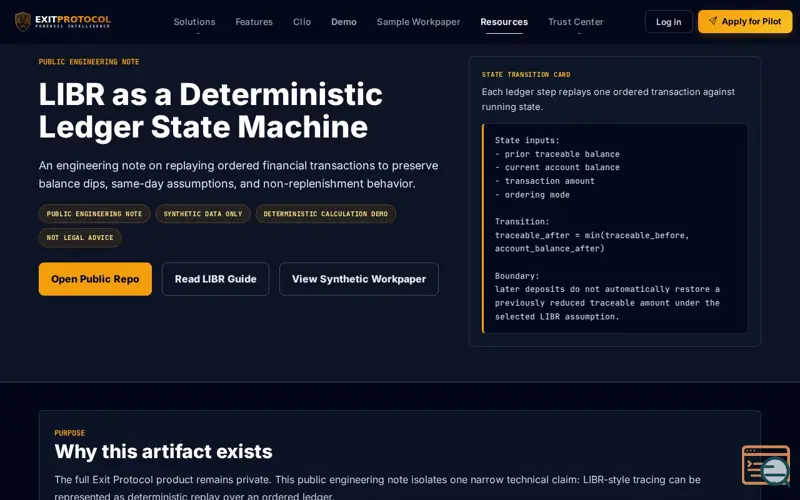Screen dimensions: 800x500
Task: Open the Solutions menu
Action: tap(194, 22)
